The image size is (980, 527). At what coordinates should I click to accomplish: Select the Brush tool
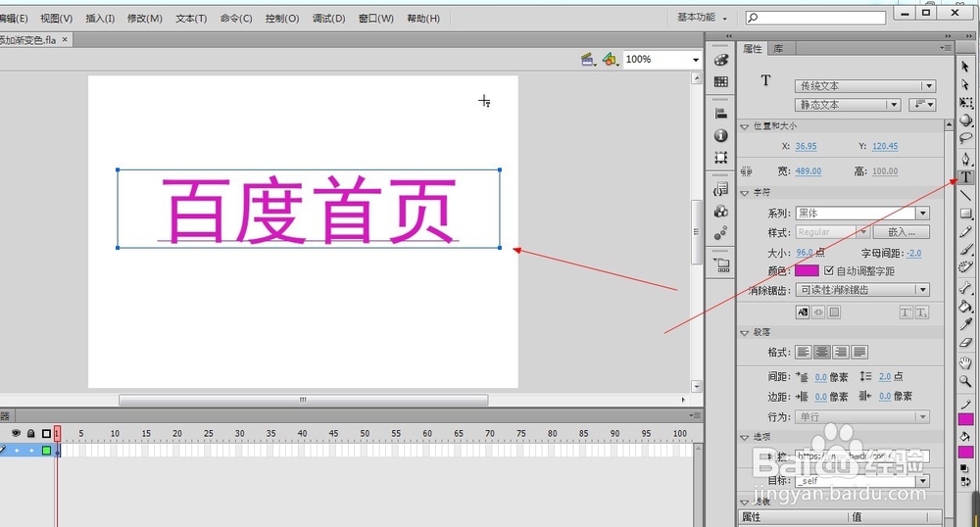(965, 250)
